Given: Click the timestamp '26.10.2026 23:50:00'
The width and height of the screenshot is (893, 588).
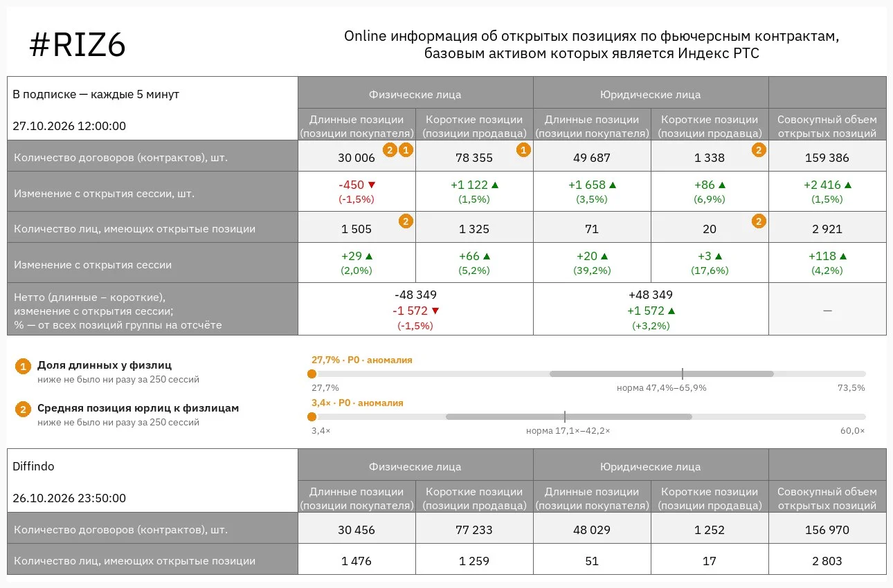Looking at the screenshot, I should [69, 498].
